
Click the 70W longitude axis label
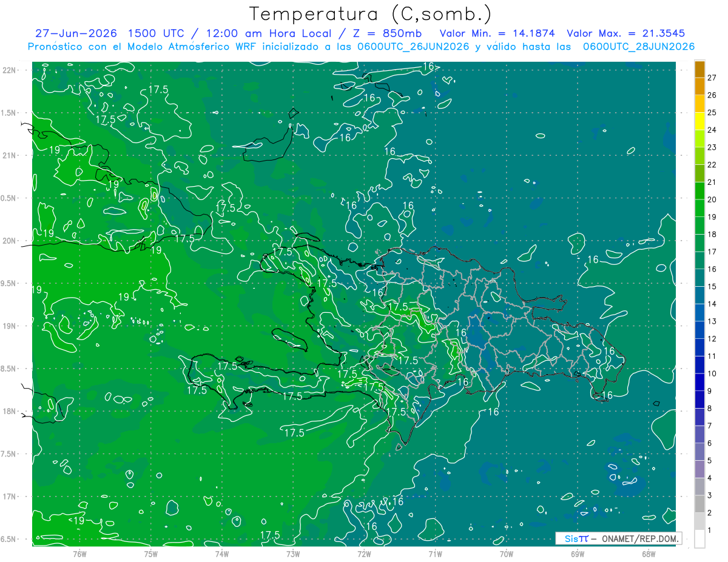pyautogui.click(x=507, y=554)
